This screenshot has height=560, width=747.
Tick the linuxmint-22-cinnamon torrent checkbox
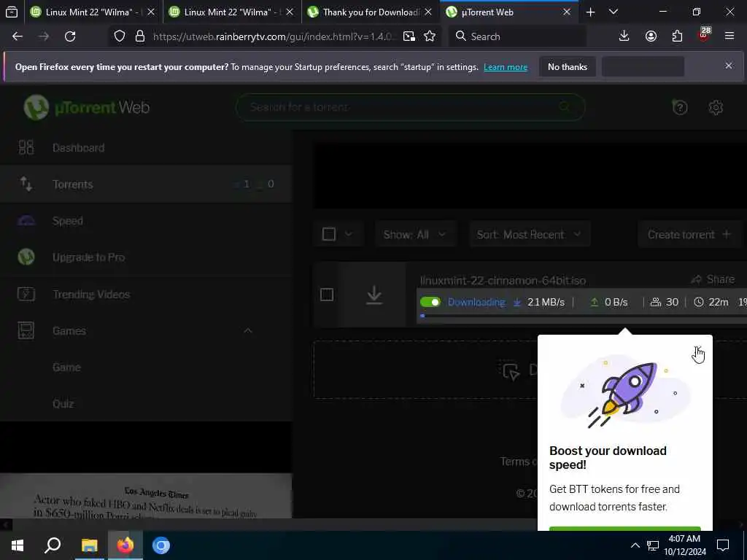click(327, 295)
